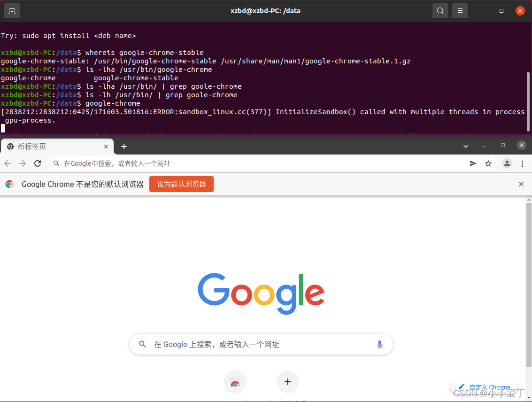Open the Chrome three-dot menu

tap(522, 163)
